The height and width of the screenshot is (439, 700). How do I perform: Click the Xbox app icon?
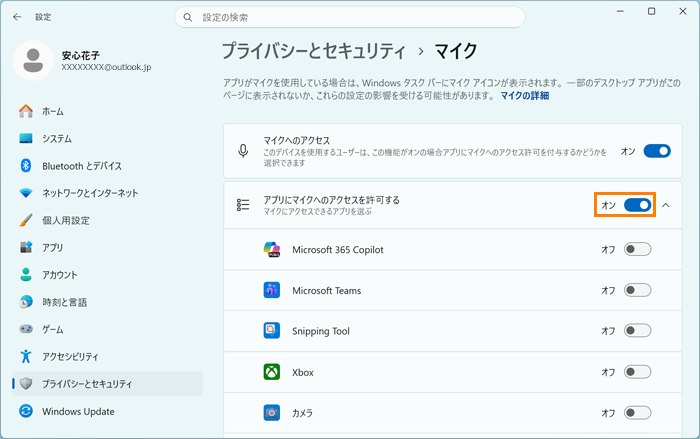click(271, 372)
